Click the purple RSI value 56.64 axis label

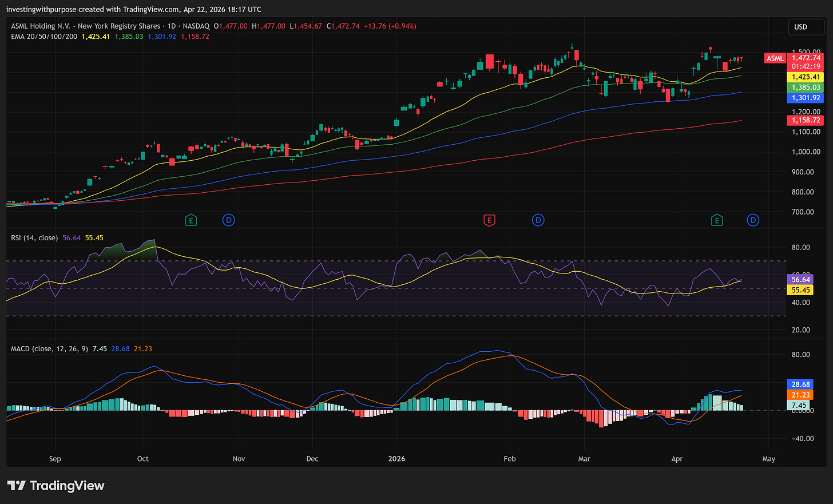(800, 279)
